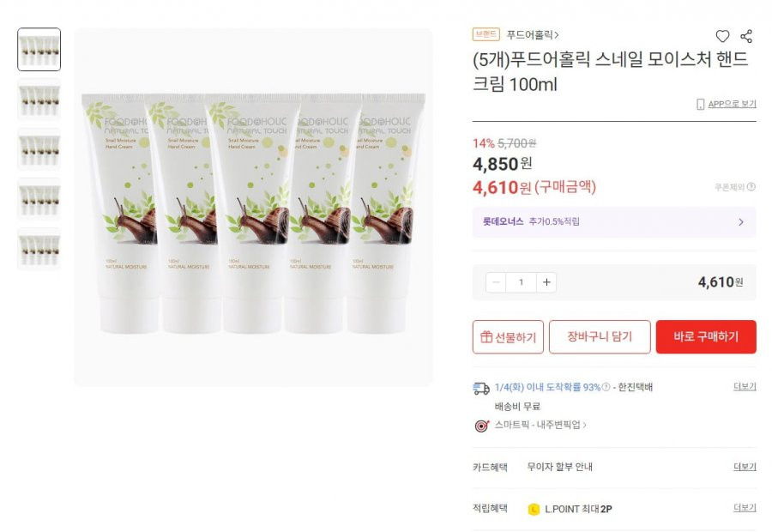
Task: Click the coupon exclusion help icon
Action: pos(751,187)
